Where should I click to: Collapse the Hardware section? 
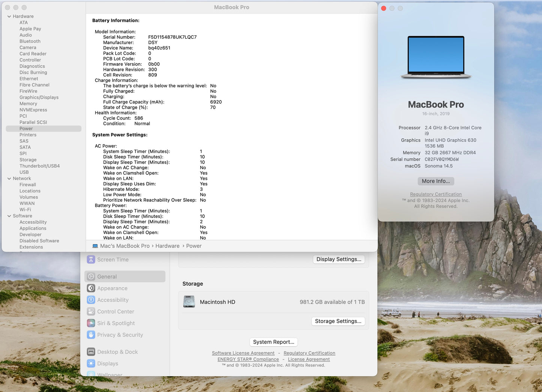pos(9,16)
